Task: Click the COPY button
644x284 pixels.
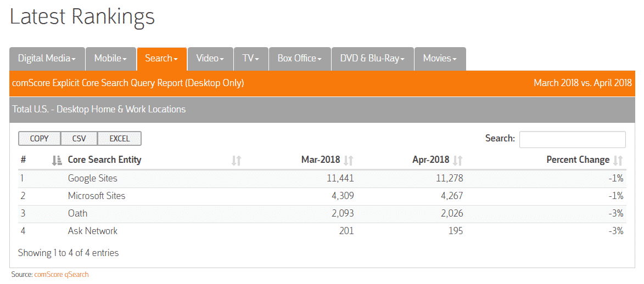Action: click(40, 139)
